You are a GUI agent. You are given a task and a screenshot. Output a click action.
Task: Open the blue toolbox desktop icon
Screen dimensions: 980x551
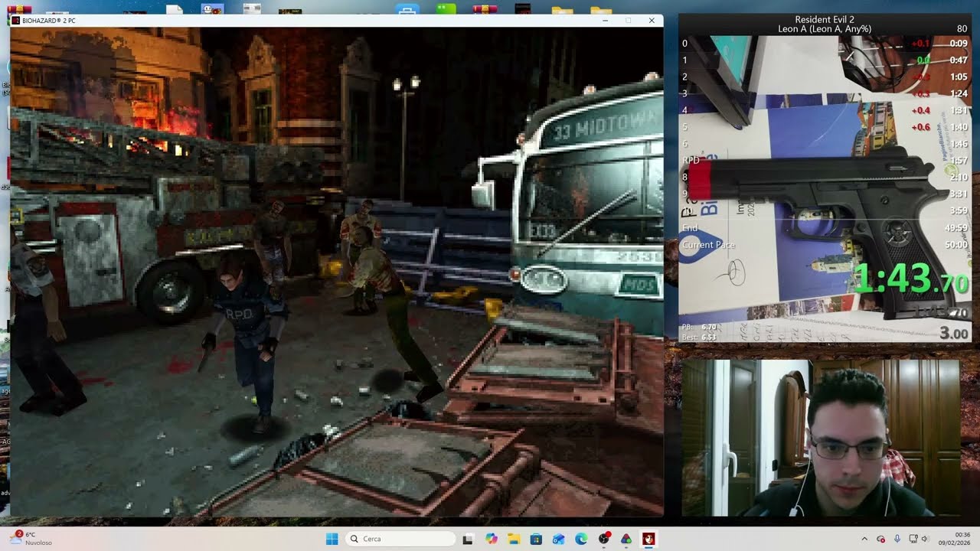click(x=407, y=9)
